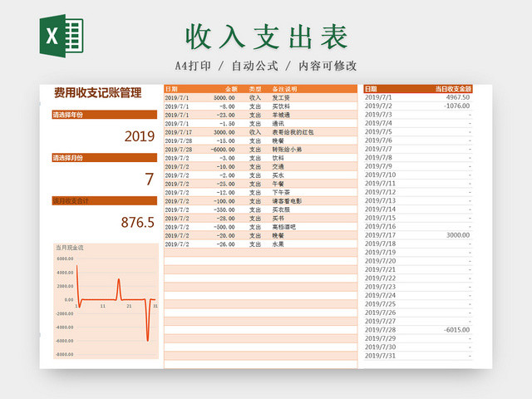The height and width of the screenshot is (399, 532).
Task: Select the 5000.00 amount cell
Action: [x=224, y=98]
